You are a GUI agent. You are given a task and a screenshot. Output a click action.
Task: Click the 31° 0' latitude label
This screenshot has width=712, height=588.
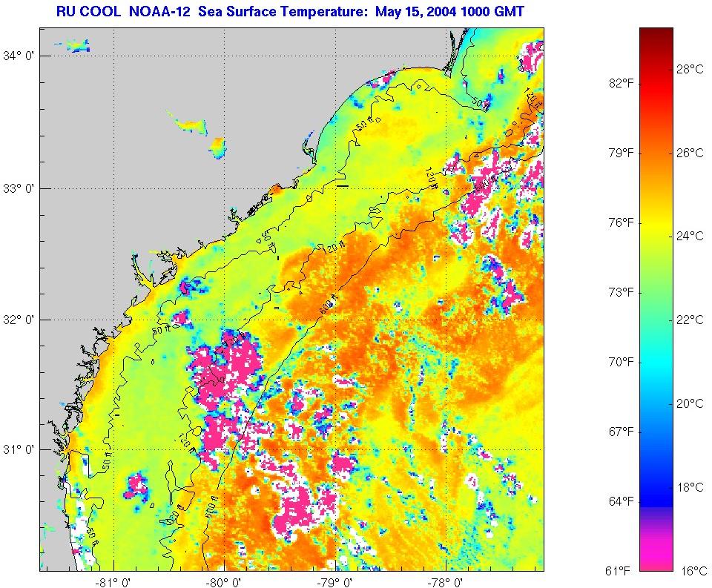pos(19,449)
